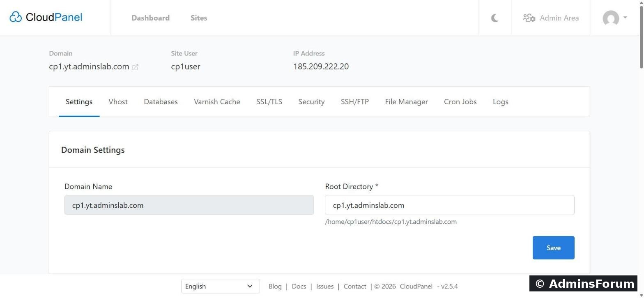This screenshot has height=298, width=644.
Task: Click the cp1.yt.adminslab.com domain header text
Action: (x=89, y=66)
